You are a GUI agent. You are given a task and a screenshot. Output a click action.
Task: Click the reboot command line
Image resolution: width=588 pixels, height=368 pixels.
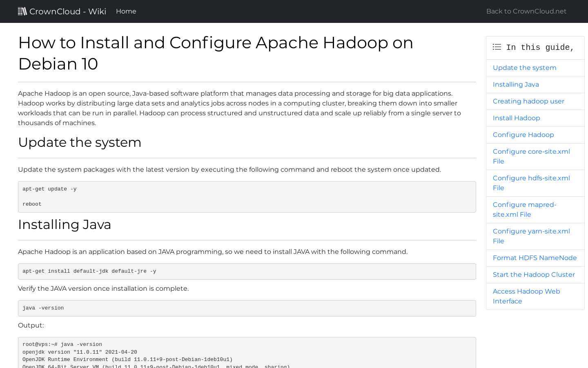click(x=32, y=204)
